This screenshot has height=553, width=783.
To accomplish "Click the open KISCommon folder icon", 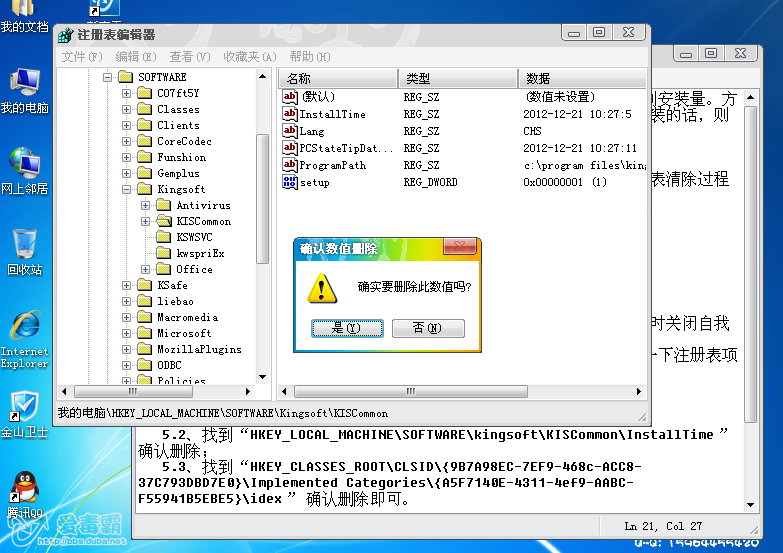I will pyautogui.click(x=163, y=221).
